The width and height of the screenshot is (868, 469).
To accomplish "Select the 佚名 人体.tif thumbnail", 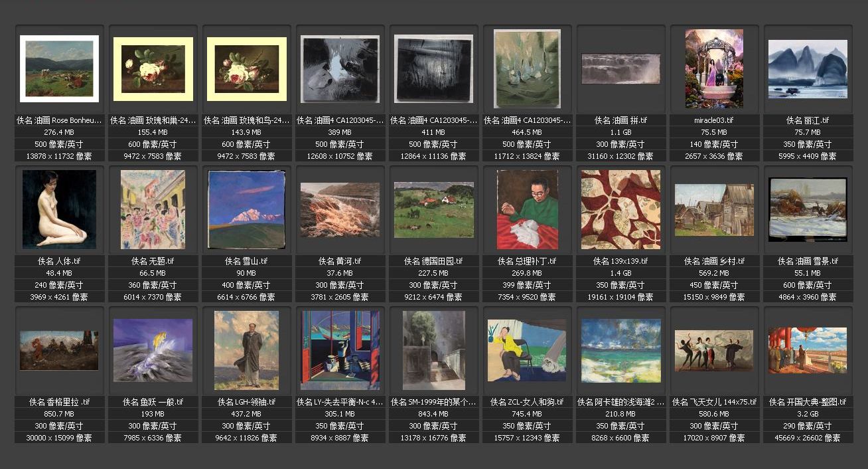I will [x=59, y=209].
